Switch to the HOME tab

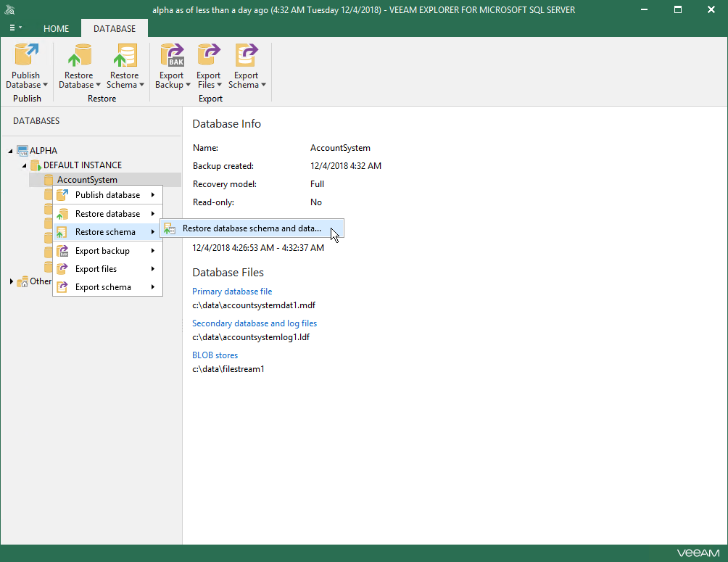point(56,29)
